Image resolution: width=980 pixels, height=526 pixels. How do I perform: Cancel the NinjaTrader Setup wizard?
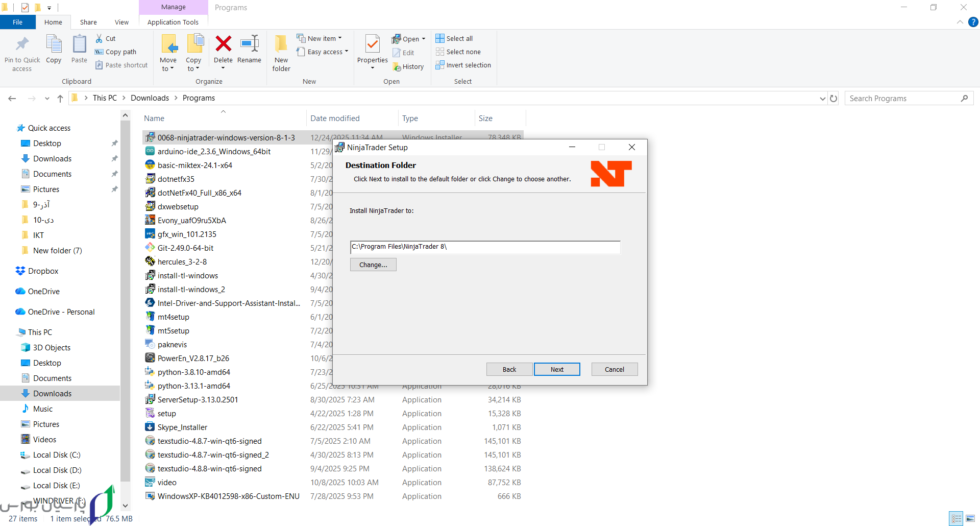click(615, 369)
